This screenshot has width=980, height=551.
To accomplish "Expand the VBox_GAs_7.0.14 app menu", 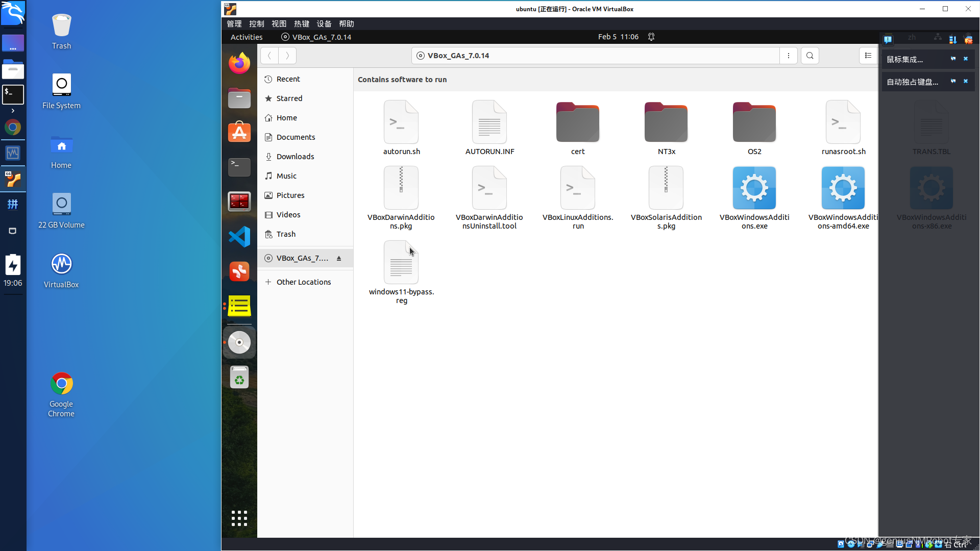I will pos(316,37).
